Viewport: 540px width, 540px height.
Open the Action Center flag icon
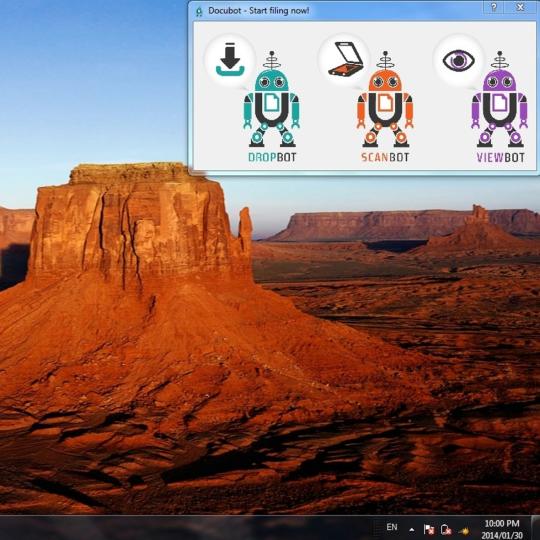(428, 529)
